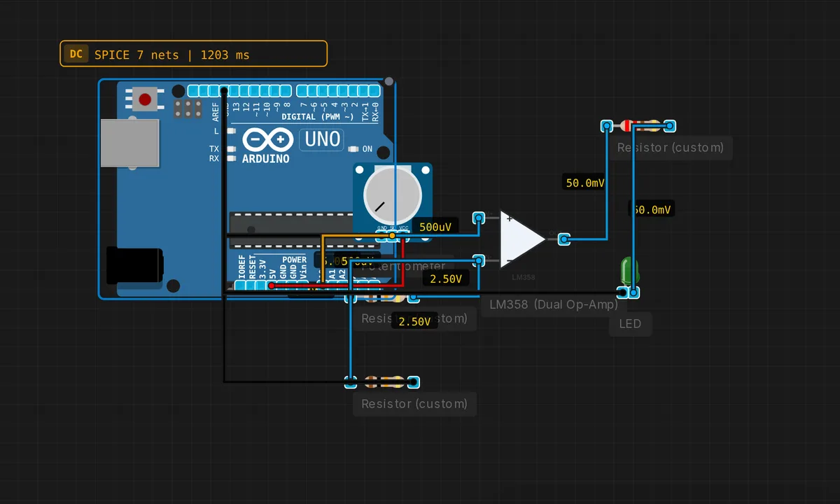
Task: Click the op-amp inverting (−) input pin
Action: click(479, 260)
